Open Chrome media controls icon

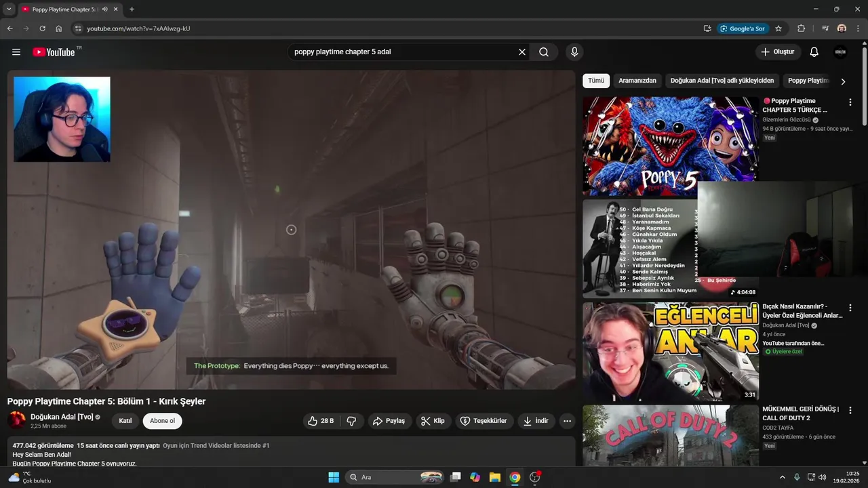[x=825, y=28]
